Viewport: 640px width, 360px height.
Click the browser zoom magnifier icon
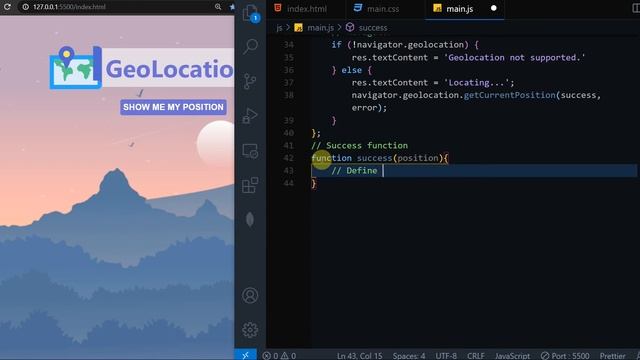coord(218,7)
